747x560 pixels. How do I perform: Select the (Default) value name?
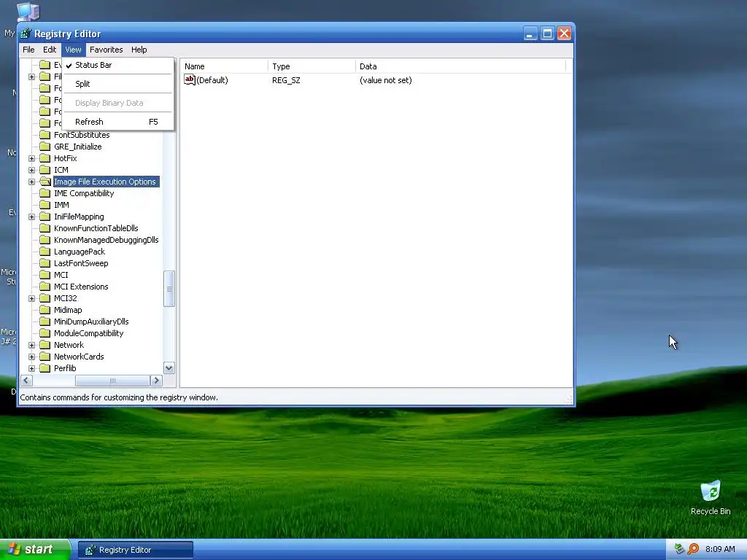[212, 80]
